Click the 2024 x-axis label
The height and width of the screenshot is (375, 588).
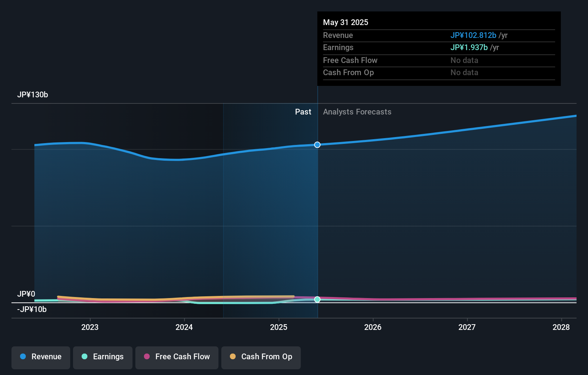point(184,327)
